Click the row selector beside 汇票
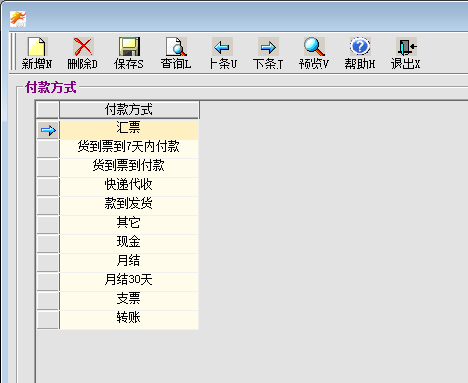Image resolution: width=468 pixels, height=383 pixels. coord(48,130)
